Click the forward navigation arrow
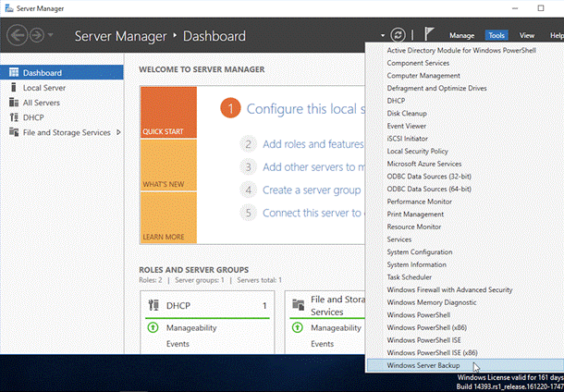 (36, 36)
